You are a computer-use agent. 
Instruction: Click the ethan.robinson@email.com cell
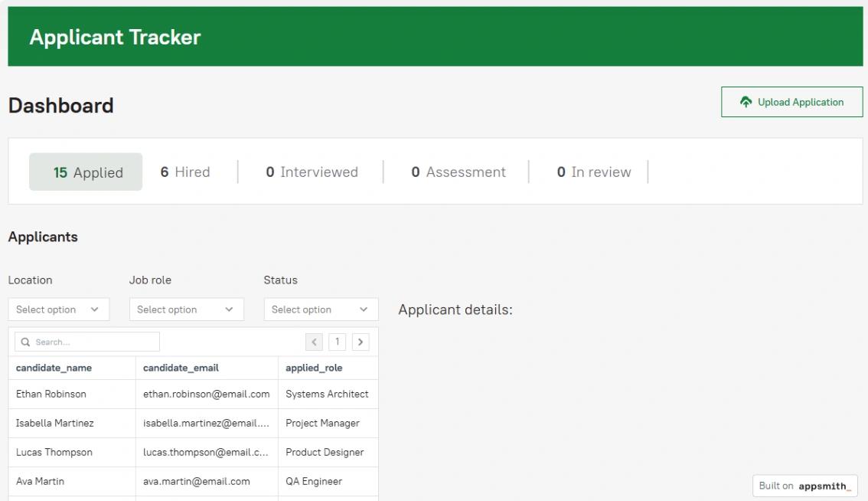207,394
